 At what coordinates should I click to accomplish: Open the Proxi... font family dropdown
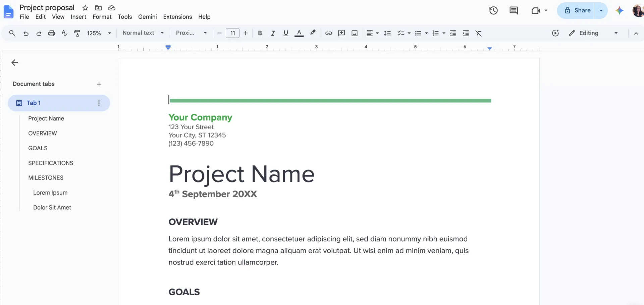click(192, 33)
